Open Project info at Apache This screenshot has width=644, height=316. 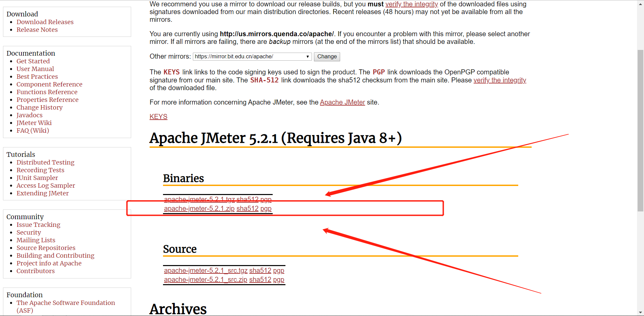[49, 263]
